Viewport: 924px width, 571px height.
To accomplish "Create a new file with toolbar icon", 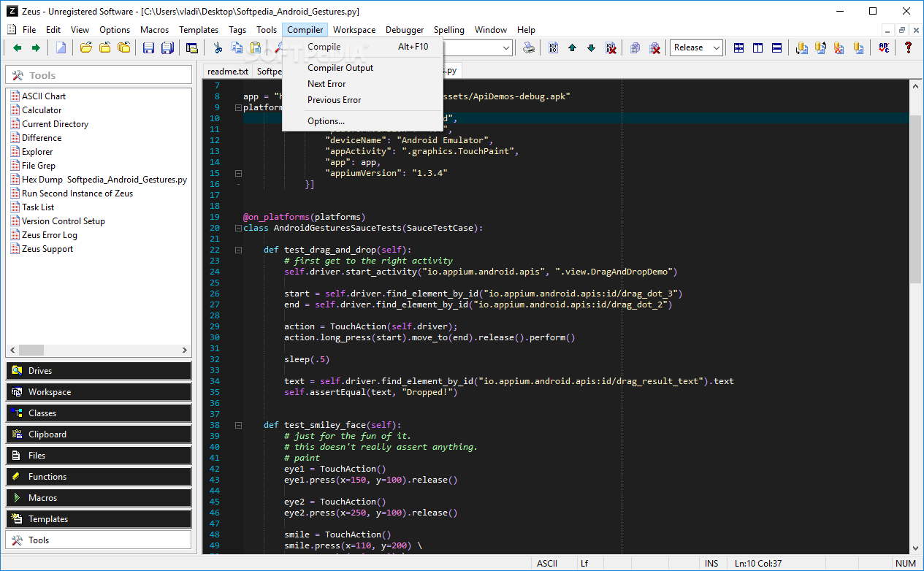I will coord(61,48).
